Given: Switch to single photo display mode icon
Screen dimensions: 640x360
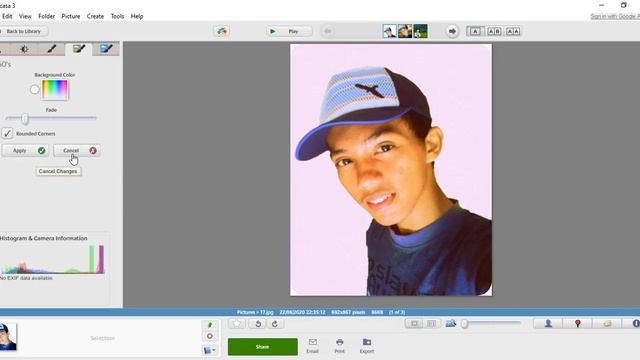Looking at the screenshot, I should (414, 324).
